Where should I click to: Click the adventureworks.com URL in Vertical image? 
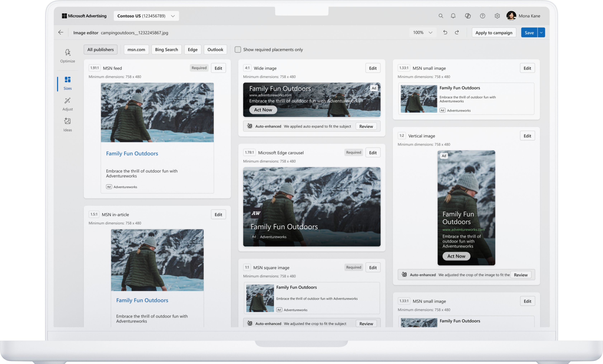point(464,229)
